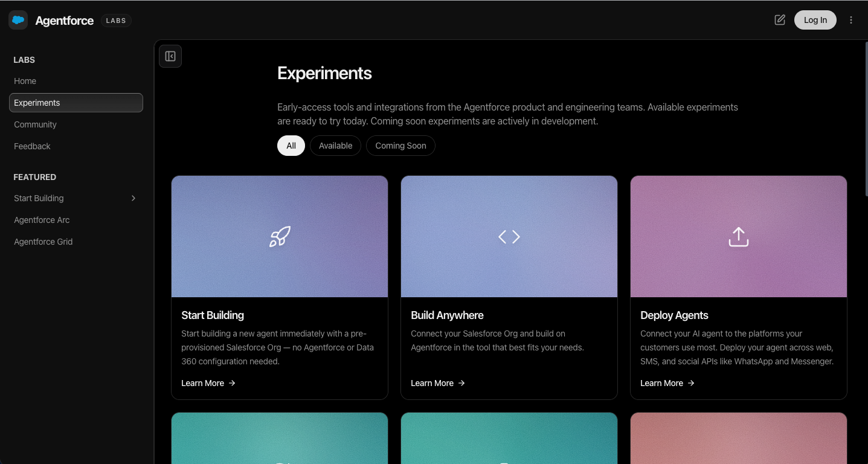
Task: Click the blue Build Anywhere card banner
Action: (509, 237)
